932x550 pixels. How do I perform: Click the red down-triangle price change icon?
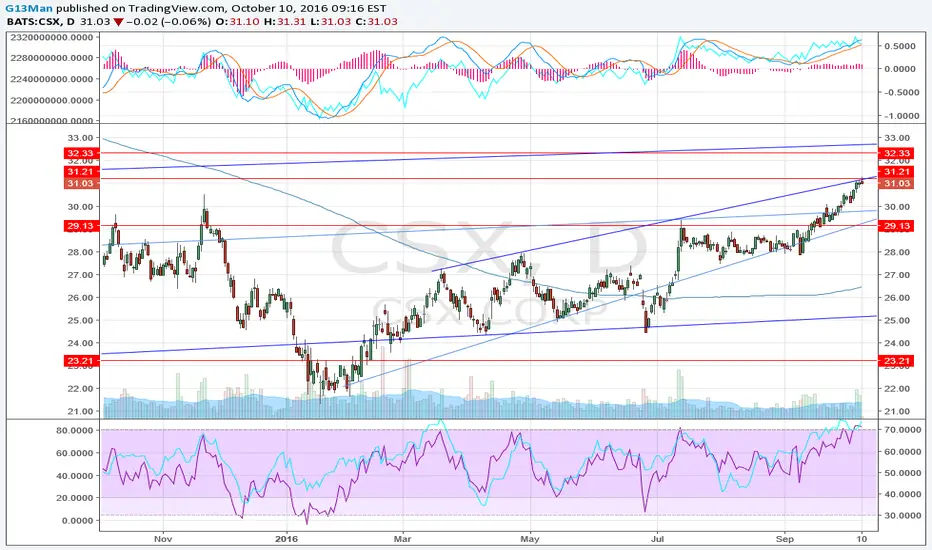point(118,22)
